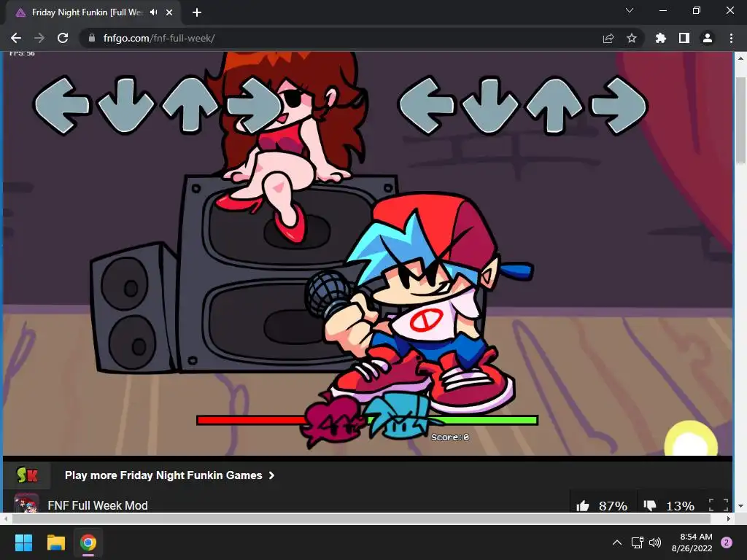Click opponent's left arrow receptor
The width and height of the screenshot is (747, 560).
click(x=61, y=106)
